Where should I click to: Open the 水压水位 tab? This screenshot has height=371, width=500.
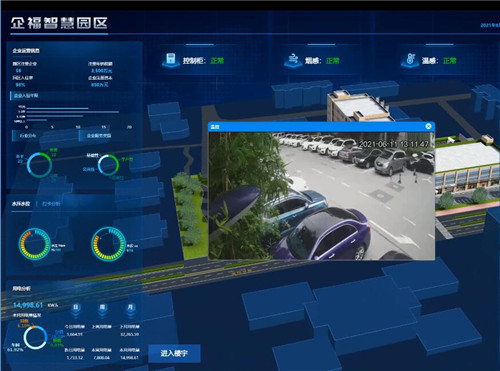click(21, 204)
